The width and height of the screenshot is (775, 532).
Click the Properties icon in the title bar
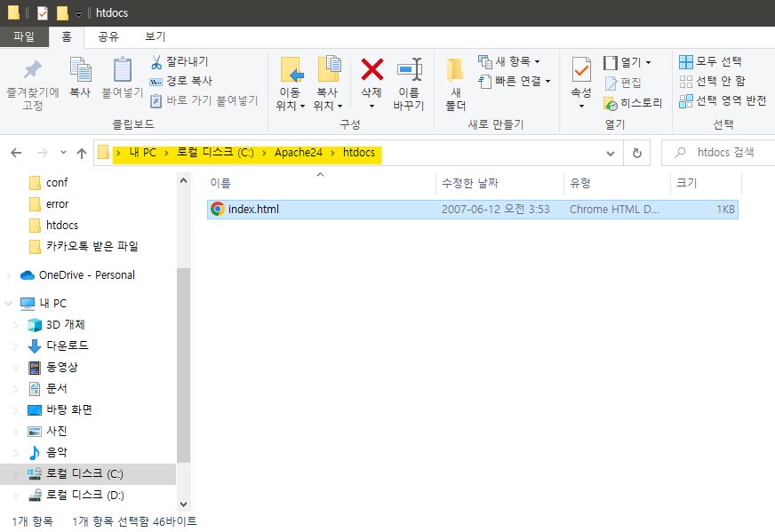[x=43, y=12]
